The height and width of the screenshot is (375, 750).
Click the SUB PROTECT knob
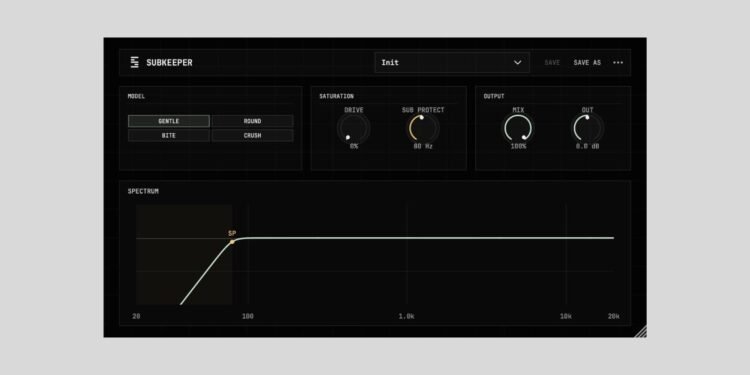coord(423,128)
